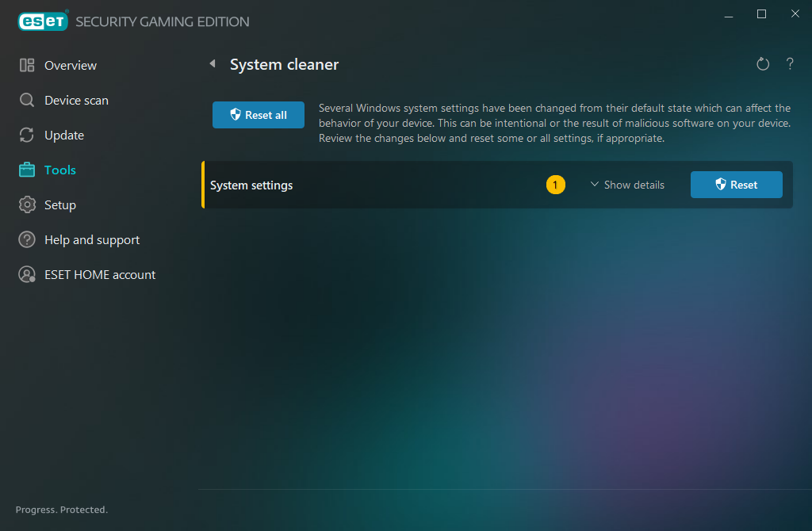Click the Device scan magnifier icon
812x531 pixels.
[x=27, y=100]
